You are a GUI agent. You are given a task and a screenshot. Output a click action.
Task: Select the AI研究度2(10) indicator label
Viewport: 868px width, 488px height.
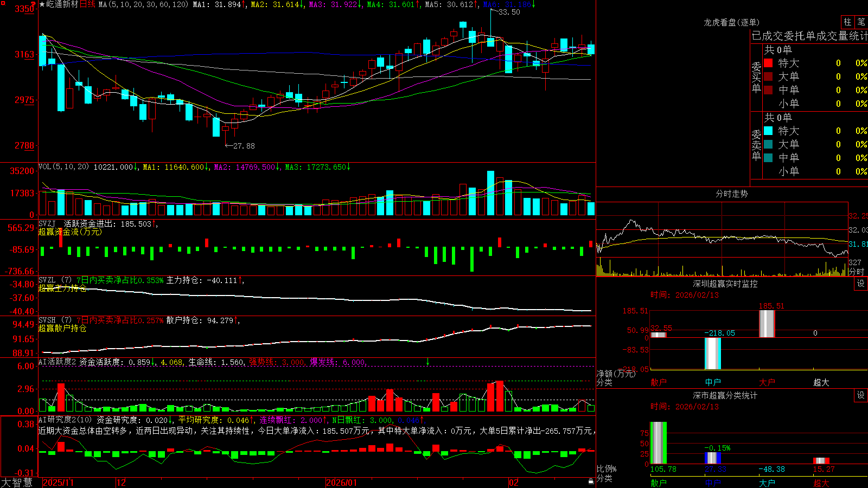click(x=66, y=420)
